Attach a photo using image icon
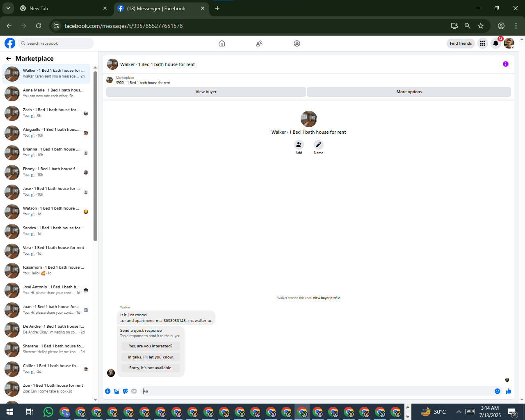This screenshot has height=420, width=525. point(116,391)
